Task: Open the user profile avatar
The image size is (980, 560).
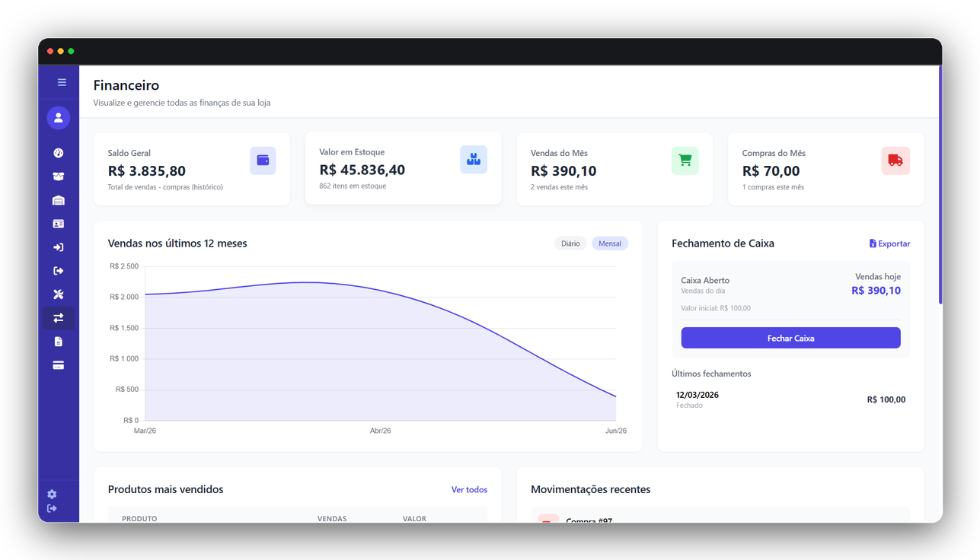Action: click(x=59, y=118)
